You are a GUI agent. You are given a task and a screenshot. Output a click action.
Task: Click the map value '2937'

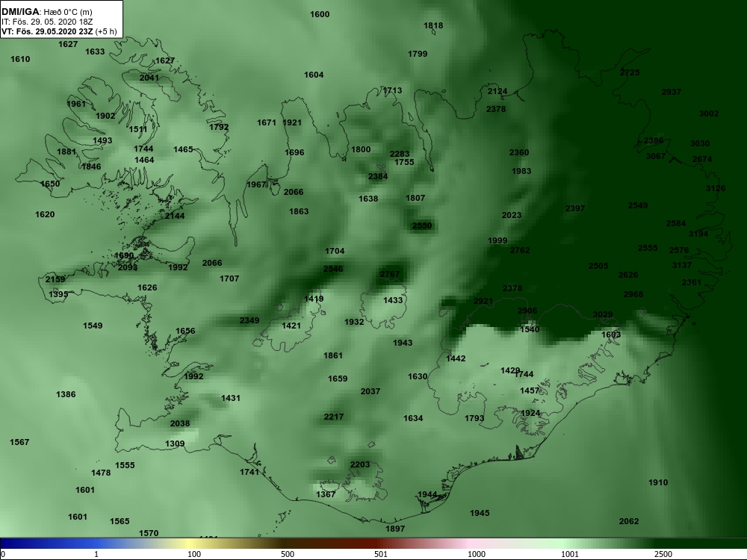[x=672, y=92]
